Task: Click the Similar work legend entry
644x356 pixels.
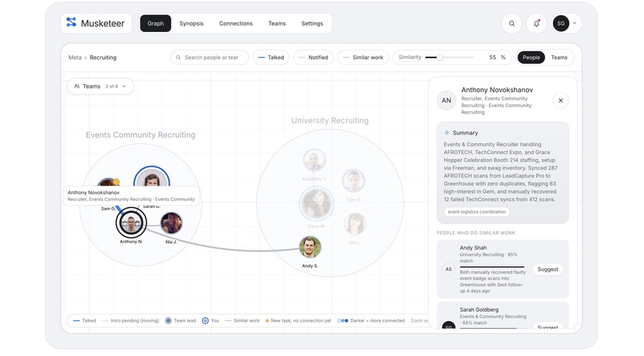Action: pyautogui.click(x=242, y=321)
